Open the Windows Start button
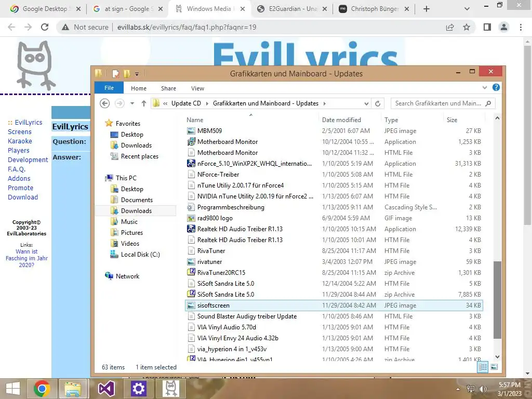Screen dimensions: 532x399 coord(13,389)
